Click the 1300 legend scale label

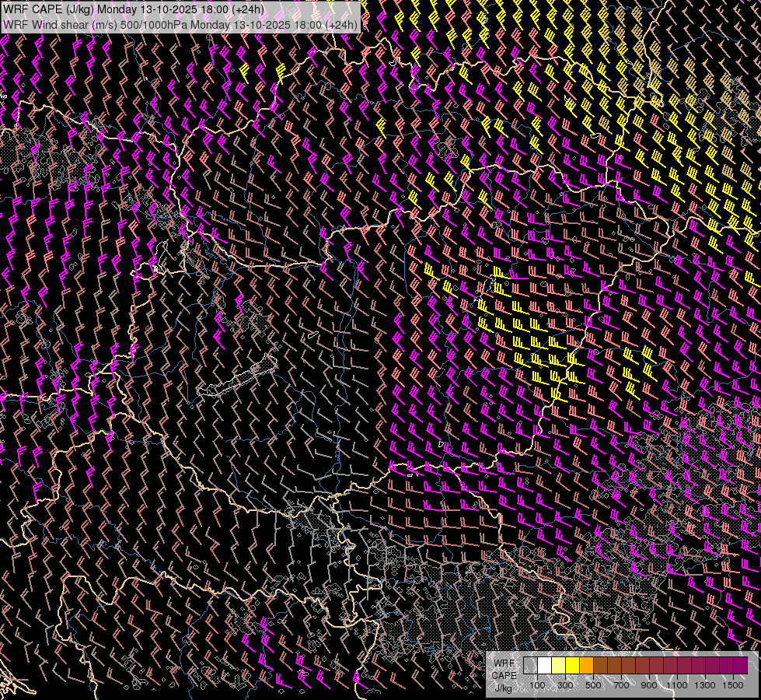(705, 685)
